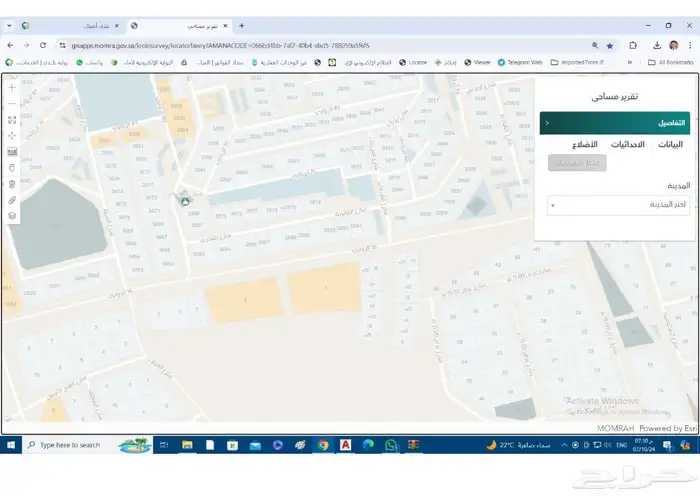Open the notification center icon

click(667, 445)
